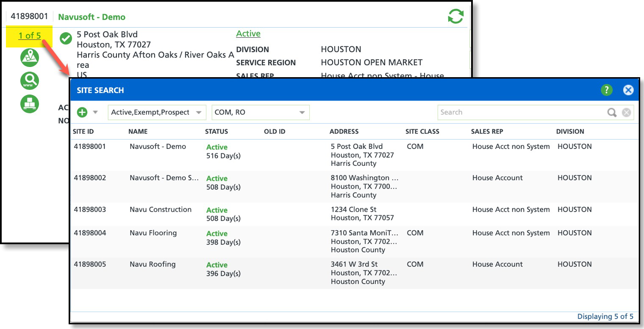Open the 1 of 5 sites link
Image resolution: width=644 pixels, height=329 pixels.
pos(30,36)
